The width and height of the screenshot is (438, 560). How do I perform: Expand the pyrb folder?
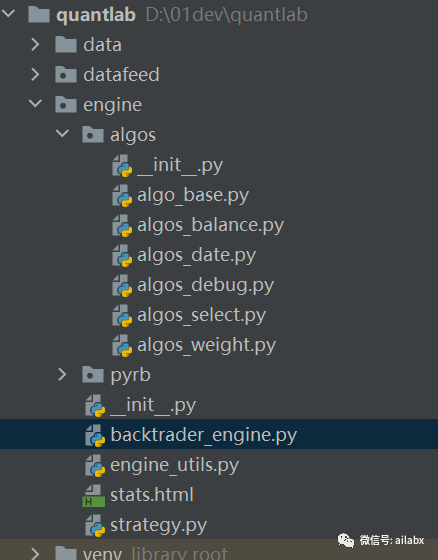62,375
